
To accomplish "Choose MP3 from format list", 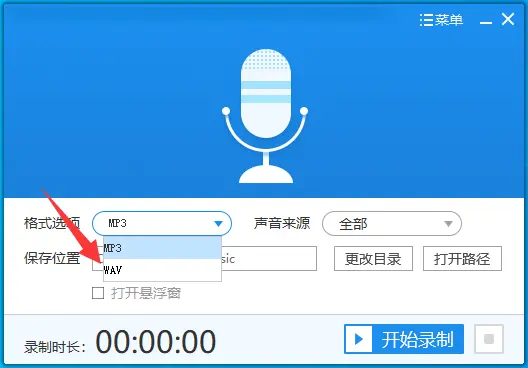I will [x=162, y=248].
